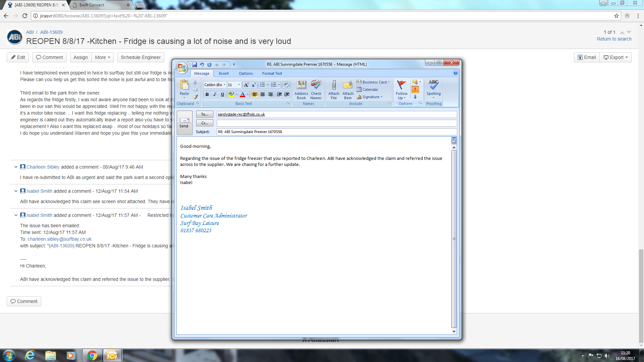Toggle italic formatting
The image size is (644, 362).
(215, 95)
